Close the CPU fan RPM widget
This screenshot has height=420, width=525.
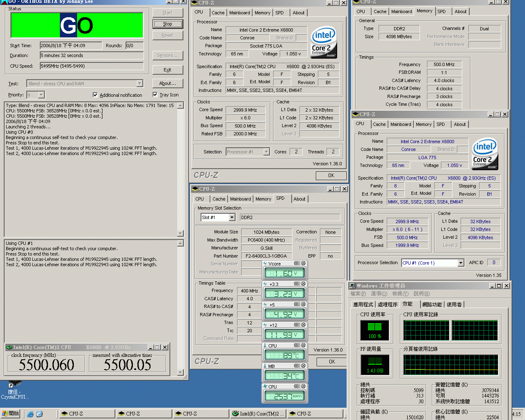pos(304,386)
